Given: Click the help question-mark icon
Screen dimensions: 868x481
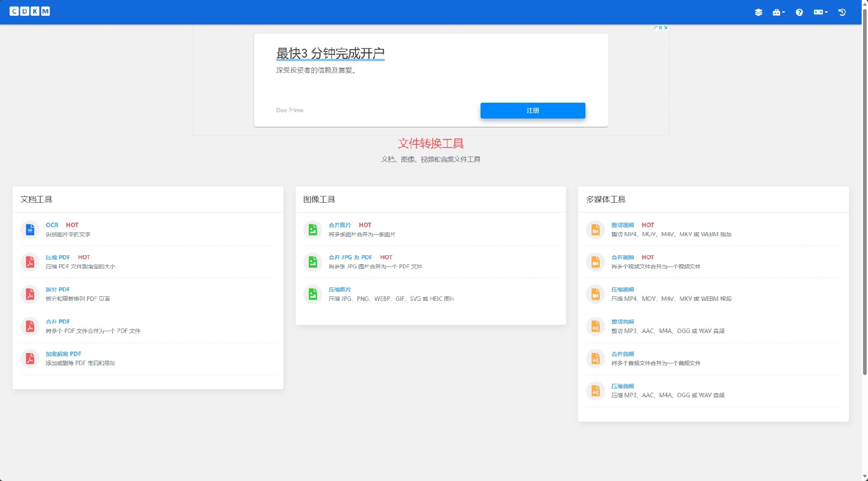Looking at the screenshot, I should tap(799, 13).
